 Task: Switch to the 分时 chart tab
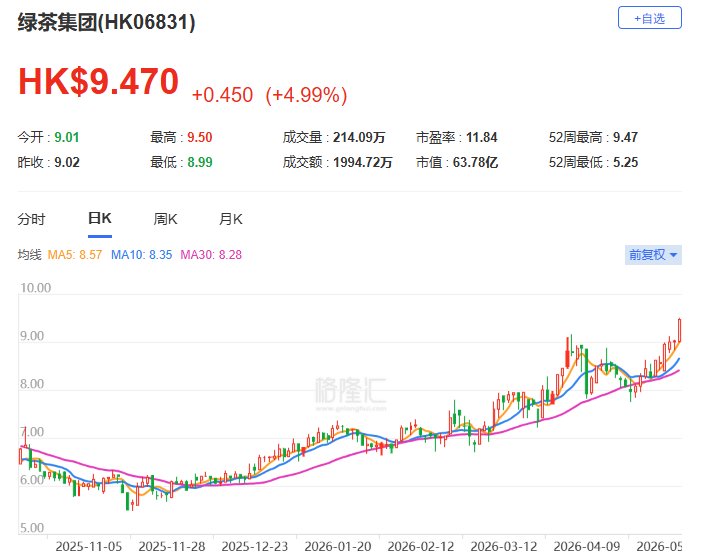[31, 220]
